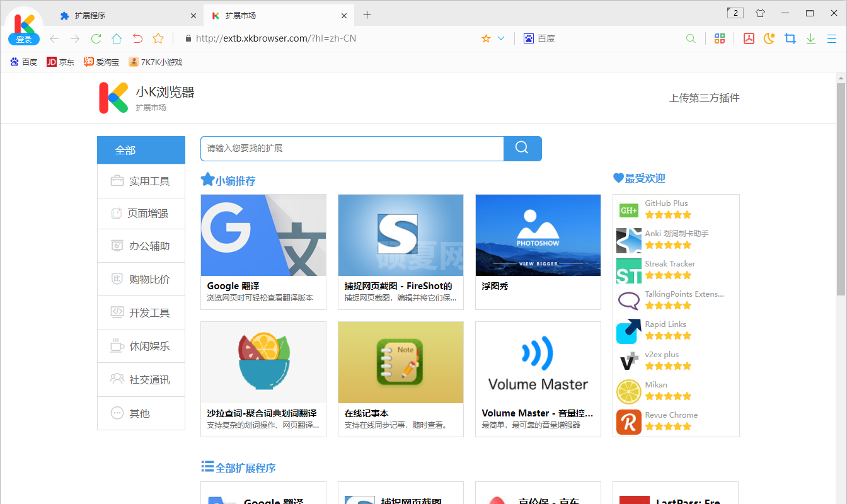The image size is (847, 504).
Task: Click the TalkingPoints Extension icon
Action: (x=629, y=301)
